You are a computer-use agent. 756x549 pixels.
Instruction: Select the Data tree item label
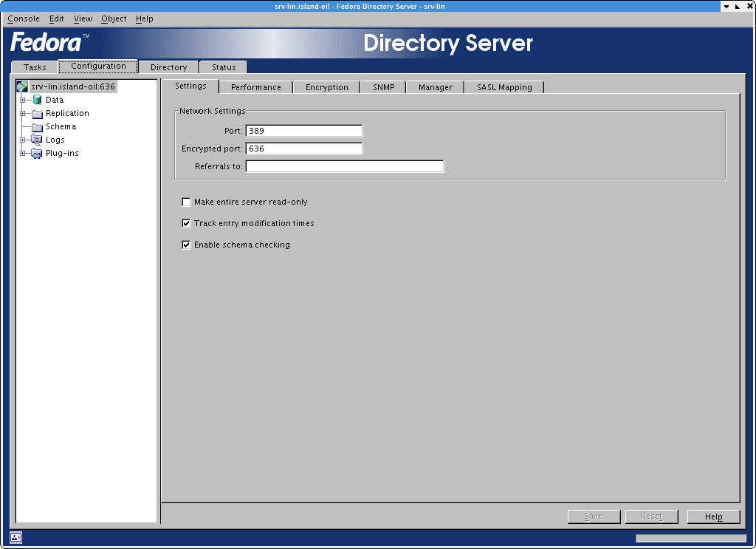(x=55, y=100)
